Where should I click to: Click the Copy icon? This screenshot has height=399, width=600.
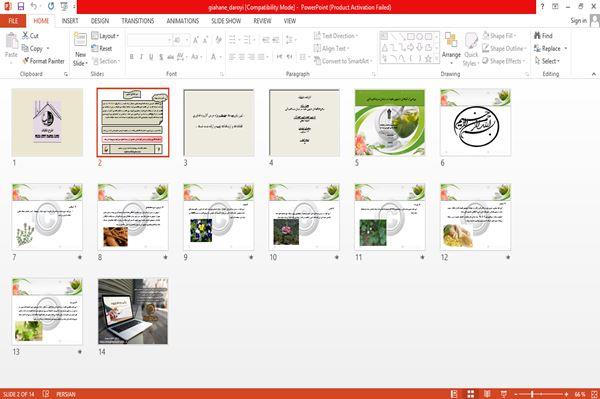(25, 48)
